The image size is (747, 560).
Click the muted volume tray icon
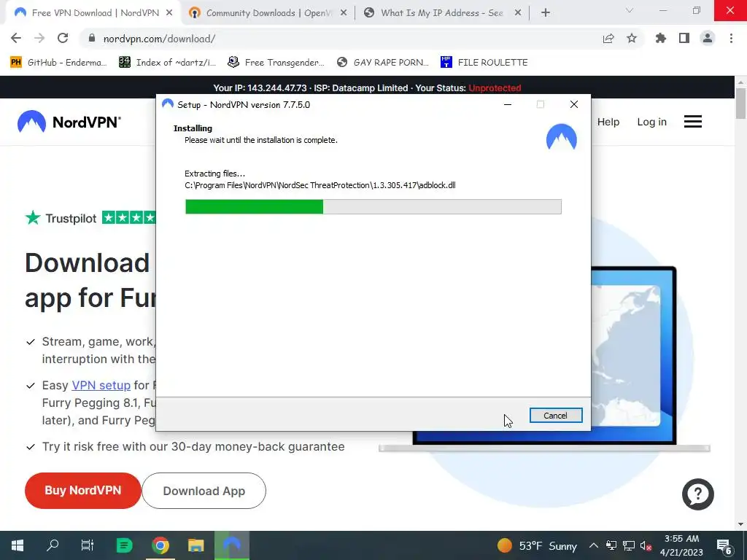point(646,545)
